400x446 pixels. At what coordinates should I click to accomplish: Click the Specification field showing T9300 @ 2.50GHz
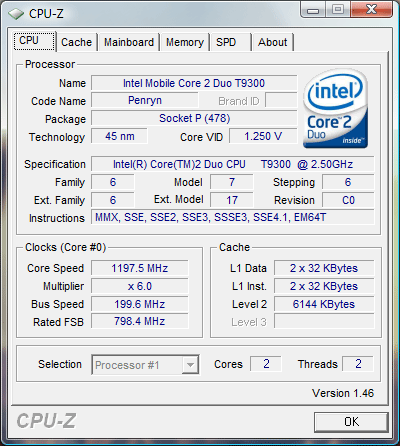coord(233,164)
